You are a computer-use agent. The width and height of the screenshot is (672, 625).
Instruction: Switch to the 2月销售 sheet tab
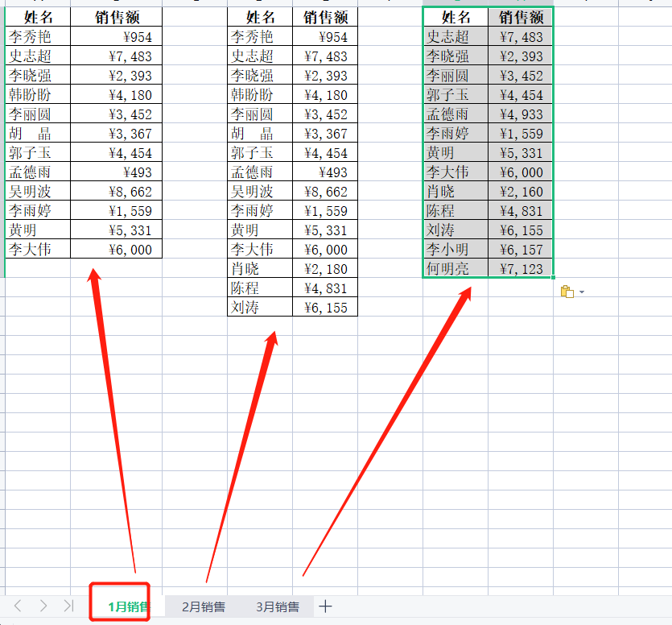(x=204, y=606)
